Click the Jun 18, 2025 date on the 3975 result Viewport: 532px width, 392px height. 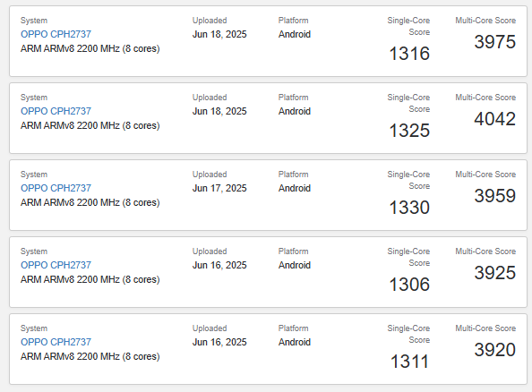tap(219, 34)
